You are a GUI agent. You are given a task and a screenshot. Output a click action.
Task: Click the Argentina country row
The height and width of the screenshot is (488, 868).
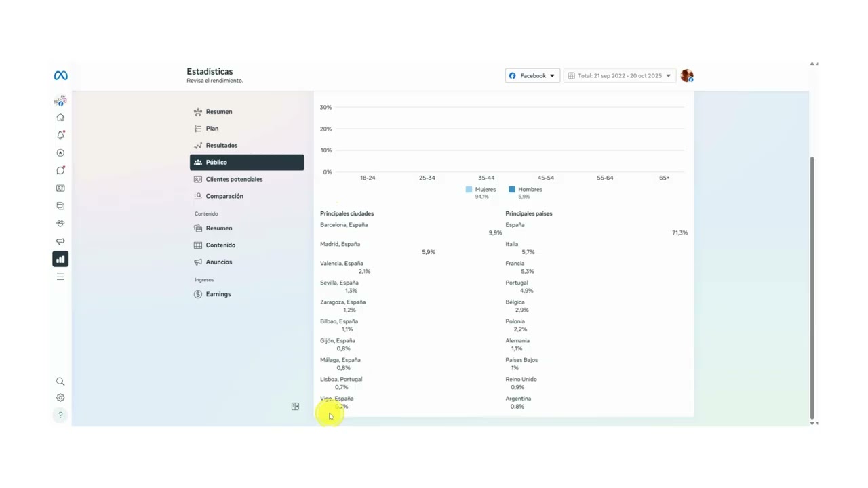(x=597, y=403)
